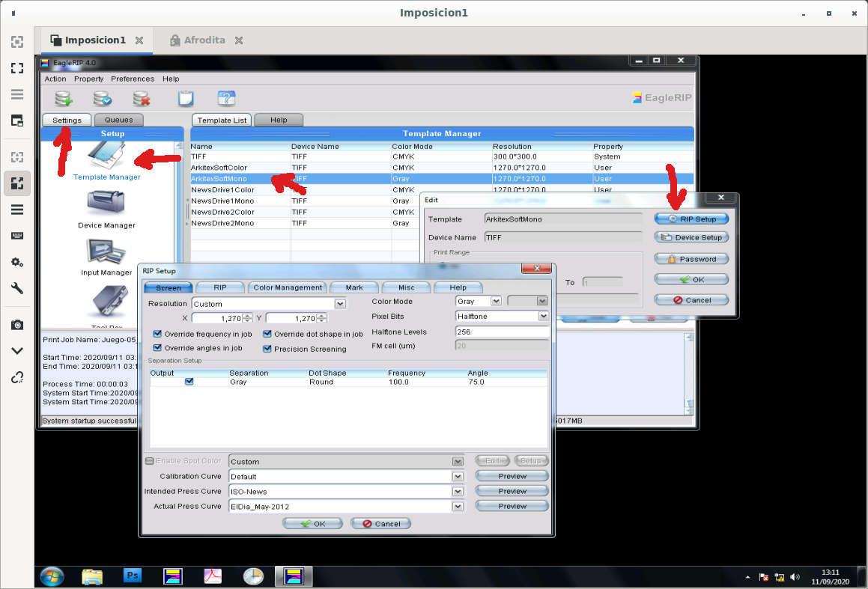The width and height of the screenshot is (868, 589).
Task: Open the Preferences menu
Action: click(x=133, y=79)
